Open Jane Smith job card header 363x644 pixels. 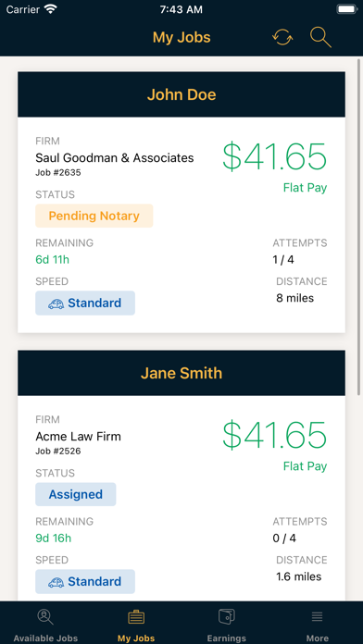(181, 373)
